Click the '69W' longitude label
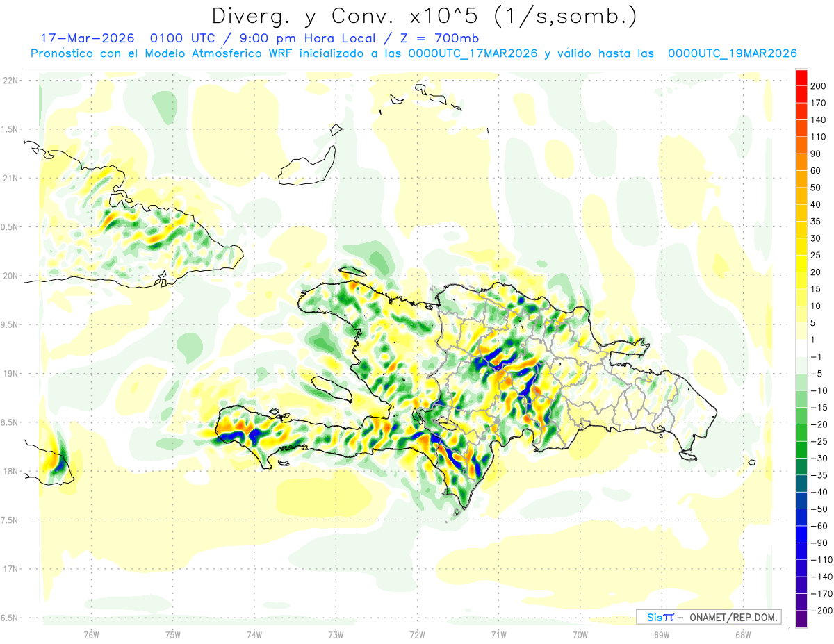This screenshot has height=644, width=834. click(x=661, y=634)
